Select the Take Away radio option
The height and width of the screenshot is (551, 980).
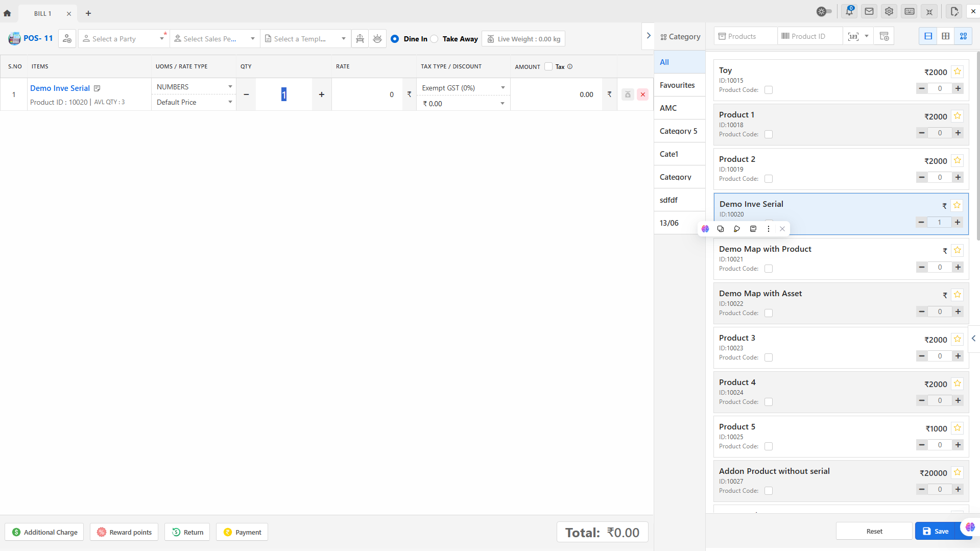(435, 39)
